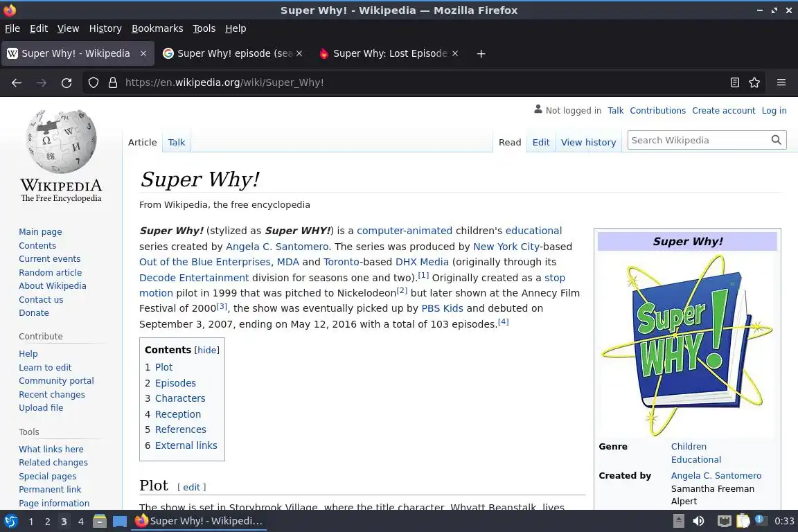Click the blue notification tray icon
The width and height of the screenshot is (798, 532).
tap(760, 520)
